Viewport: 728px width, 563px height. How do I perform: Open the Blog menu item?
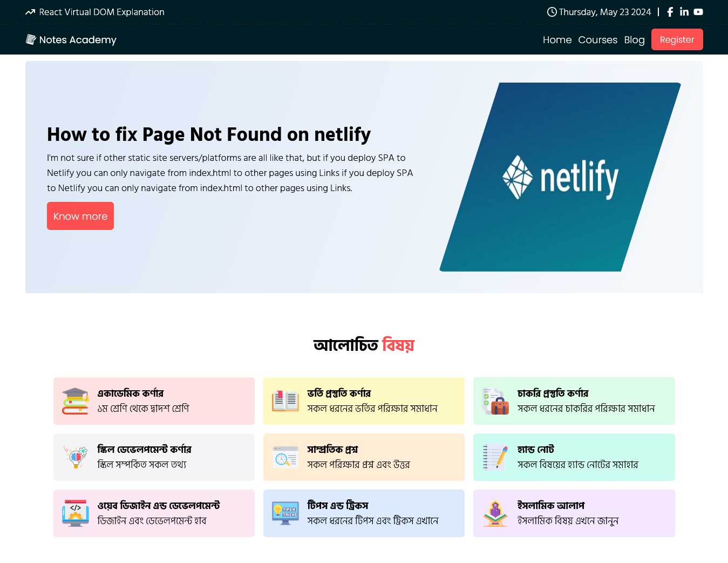634,39
